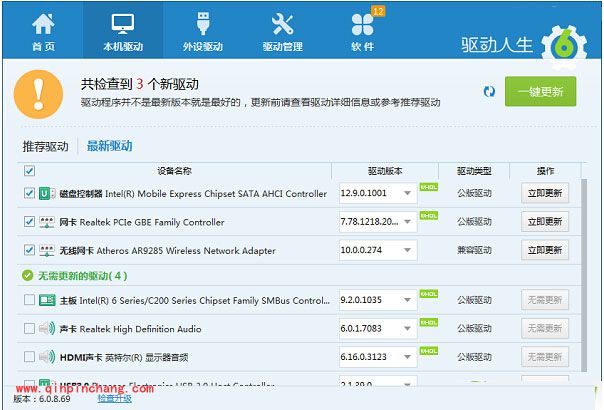604x410 pixels.
Task: Click the 驱动人生 gear logo
Action: pyautogui.click(x=564, y=46)
